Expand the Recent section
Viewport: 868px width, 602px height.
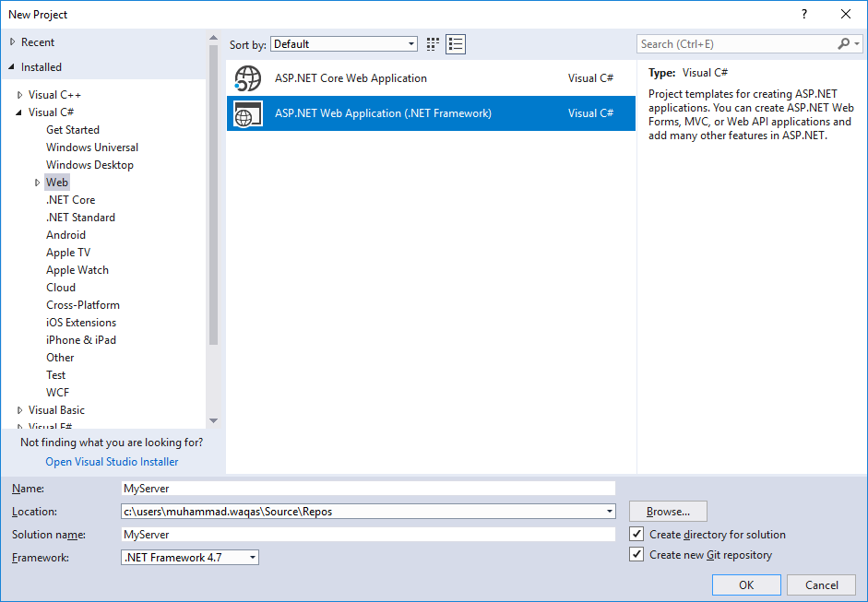click(x=12, y=42)
